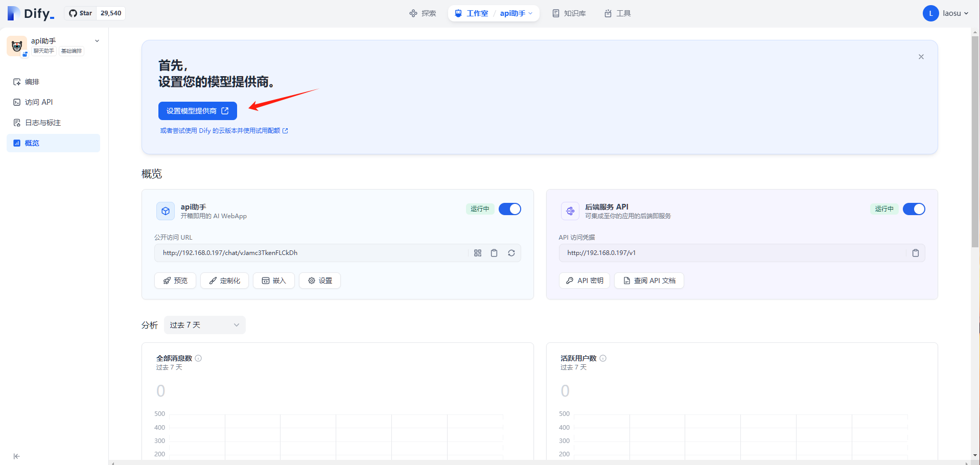980x465 pixels.
Task: Expand sidebar app info chevron
Action: [97, 41]
